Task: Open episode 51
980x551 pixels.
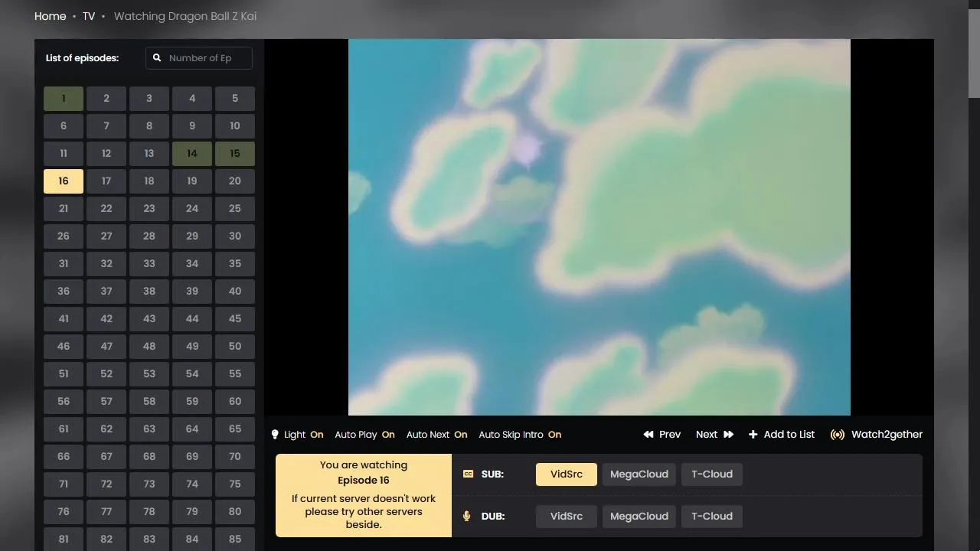Action: click(x=64, y=373)
